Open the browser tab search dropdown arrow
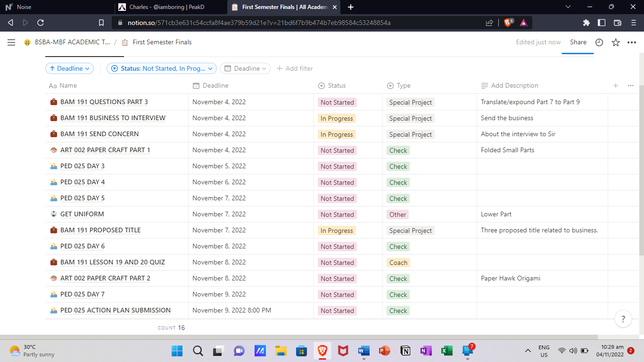Image resolution: width=644 pixels, height=362 pixels. 568,7
